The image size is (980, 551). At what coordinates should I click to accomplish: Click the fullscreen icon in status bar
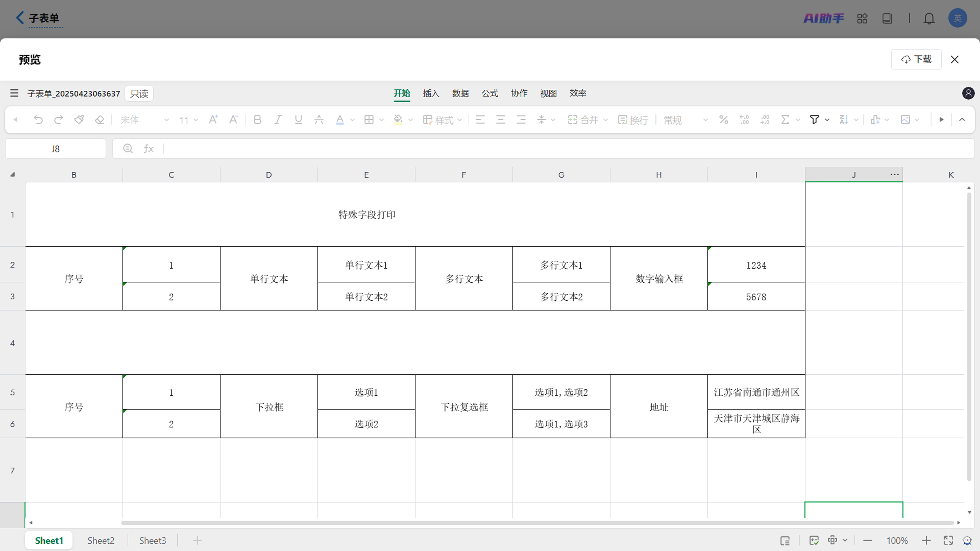tap(948, 540)
